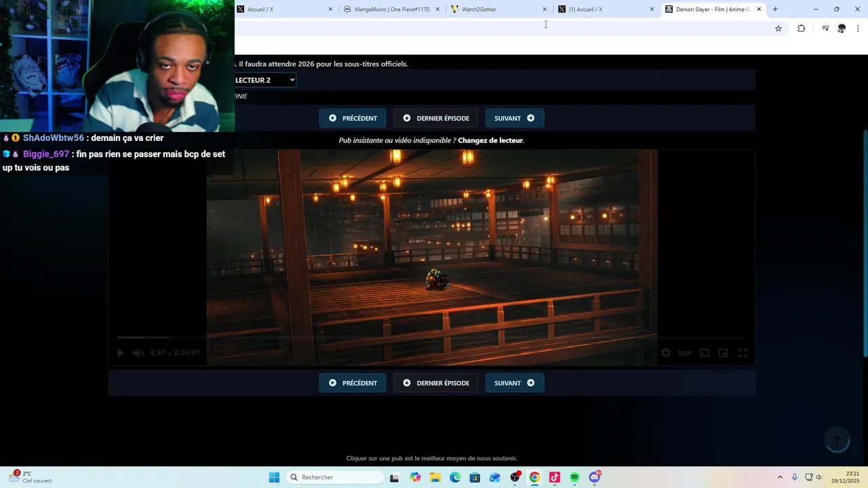Show hidden system tray icons
This screenshot has width=868, height=488.
pos(780,477)
